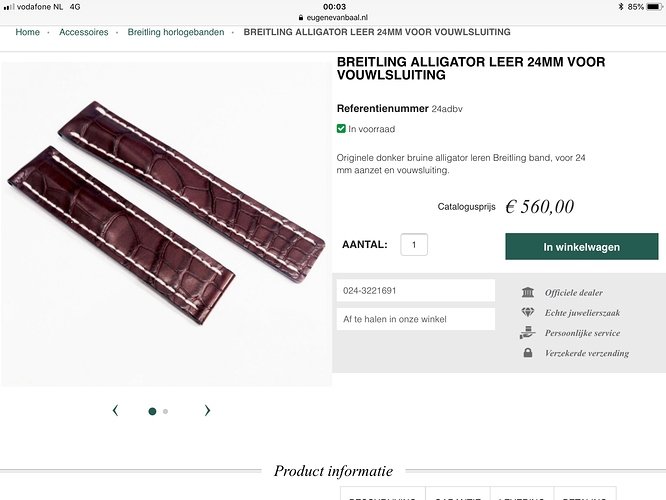The height and width of the screenshot is (500, 666).
Task: Click the phone number 024-3221691 box
Action: point(415,291)
